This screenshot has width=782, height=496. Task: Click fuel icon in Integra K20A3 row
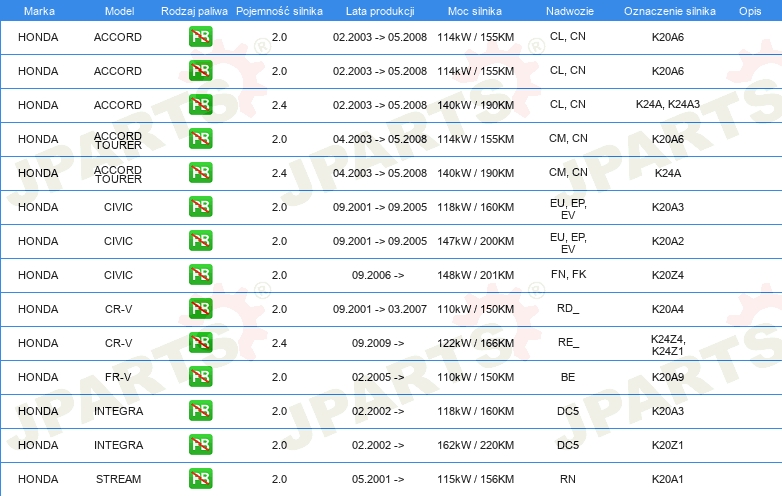tap(200, 410)
